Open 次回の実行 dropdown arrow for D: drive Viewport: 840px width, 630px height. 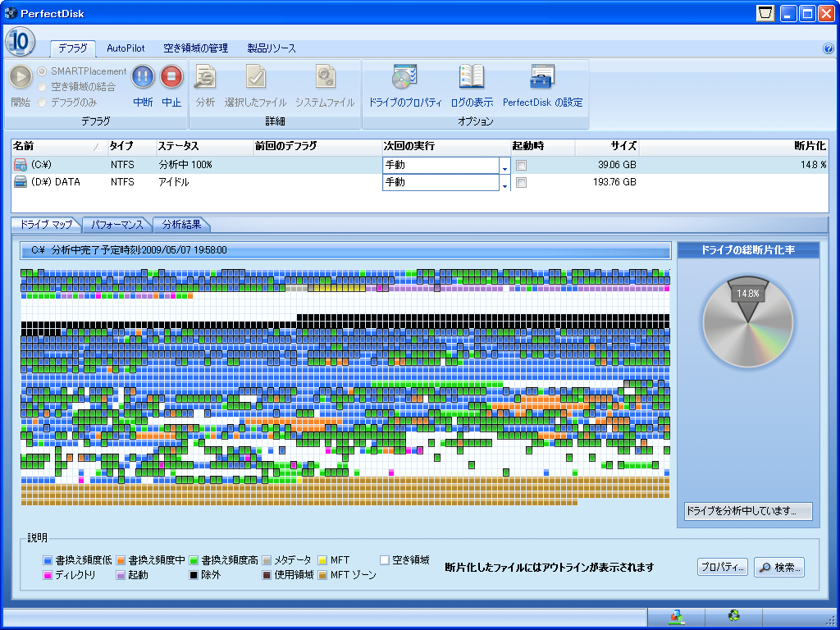coord(504,183)
